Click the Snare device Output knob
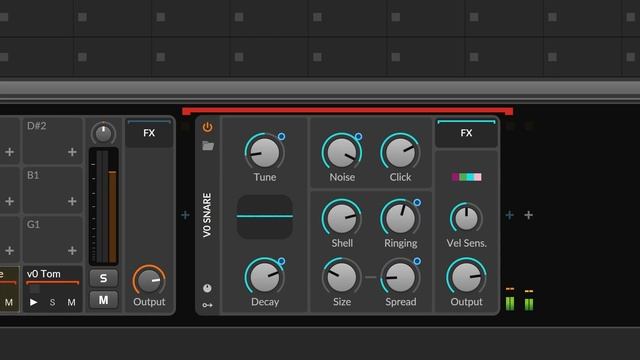Screen dimensions: 640x360 (x=466, y=278)
